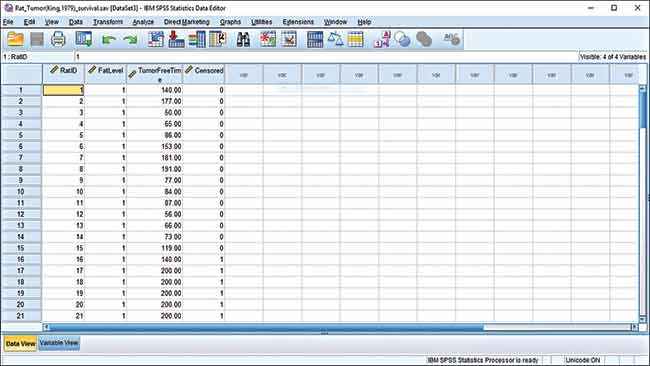Open the File menu
This screenshot has width=650, height=366.
pyautogui.click(x=8, y=22)
